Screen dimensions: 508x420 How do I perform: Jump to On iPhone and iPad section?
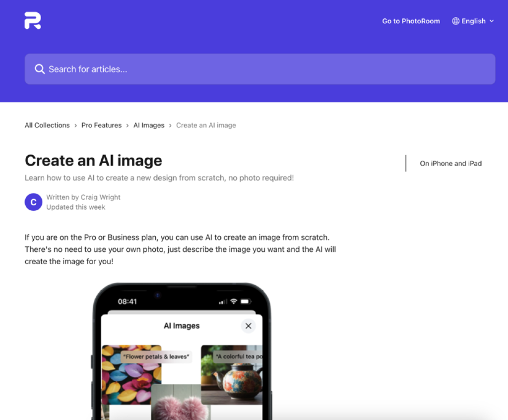click(450, 163)
